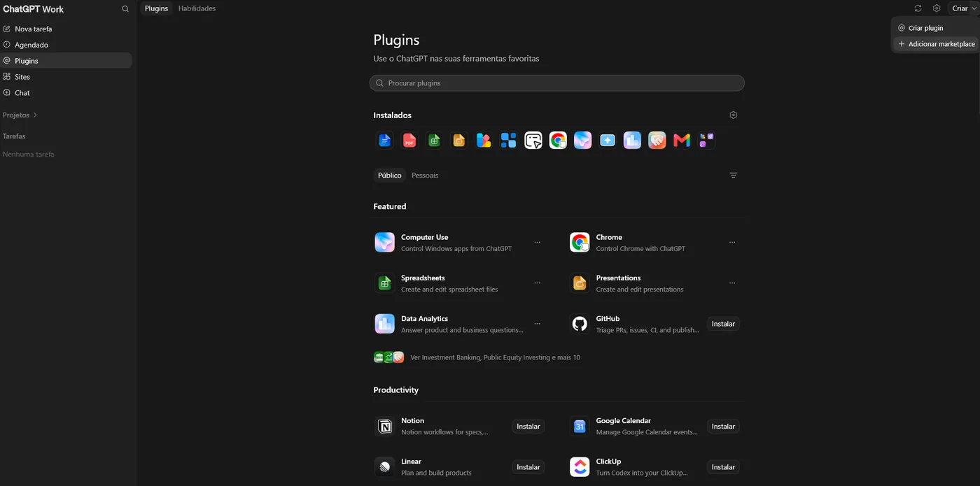Click the Google Calendar icon
The width and height of the screenshot is (980, 486).
tap(580, 426)
